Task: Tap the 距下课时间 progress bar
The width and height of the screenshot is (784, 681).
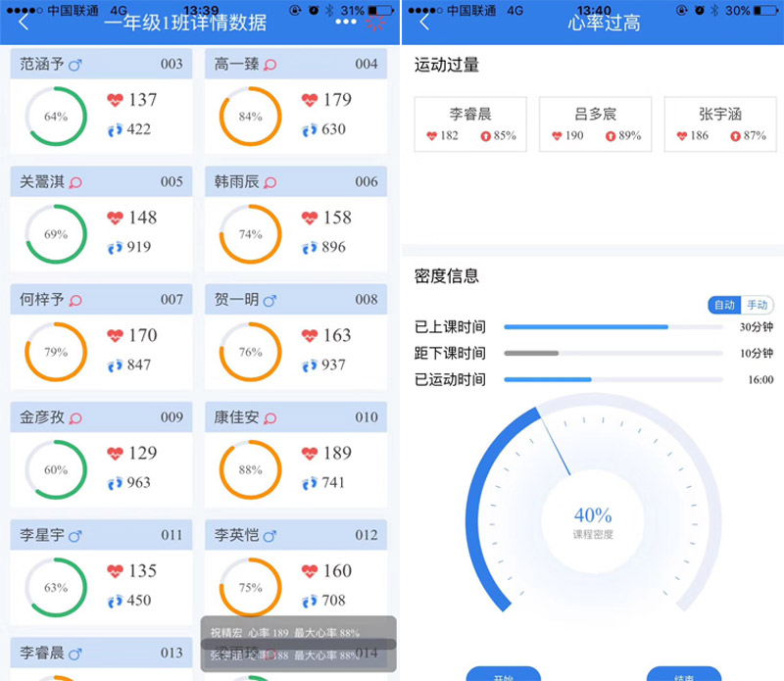Action: tap(613, 354)
